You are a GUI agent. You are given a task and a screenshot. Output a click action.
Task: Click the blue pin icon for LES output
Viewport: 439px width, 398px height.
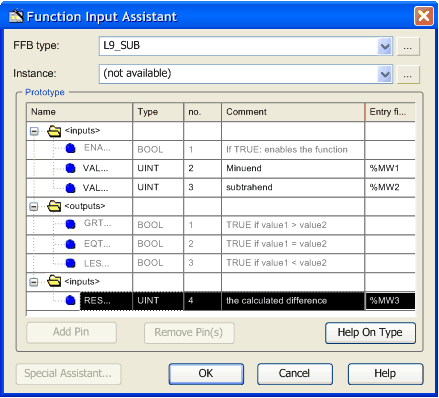[x=70, y=263]
